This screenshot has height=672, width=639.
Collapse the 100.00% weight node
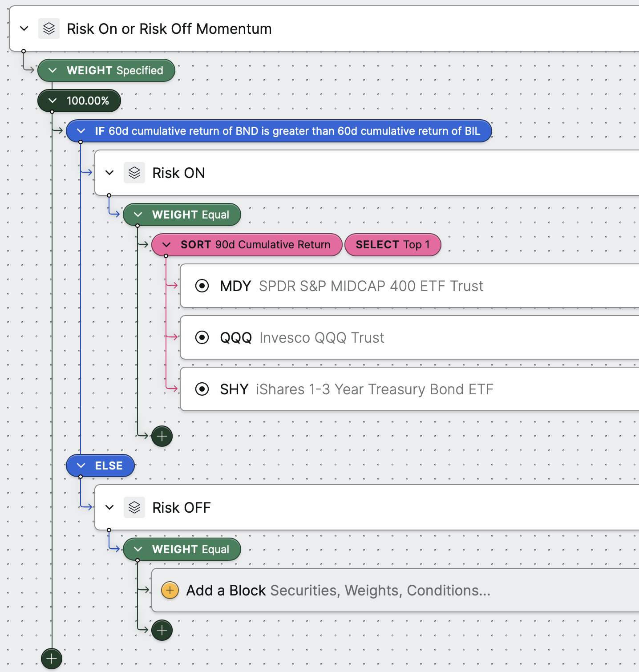tap(53, 101)
